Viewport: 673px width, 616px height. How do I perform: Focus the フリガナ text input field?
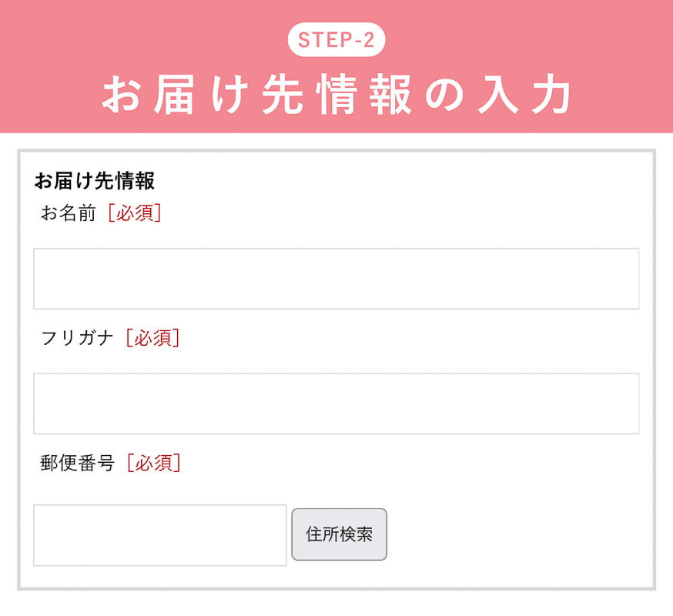pyautogui.click(x=336, y=403)
